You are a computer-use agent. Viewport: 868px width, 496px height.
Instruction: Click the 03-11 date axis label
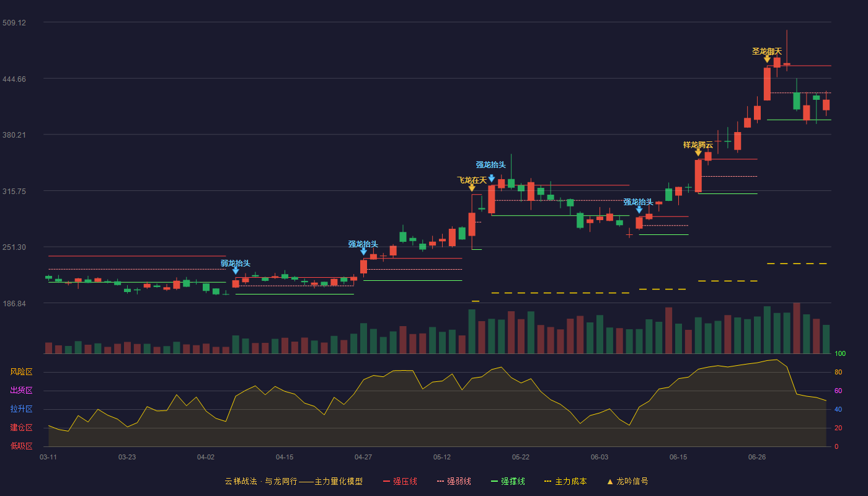[48, 457]
